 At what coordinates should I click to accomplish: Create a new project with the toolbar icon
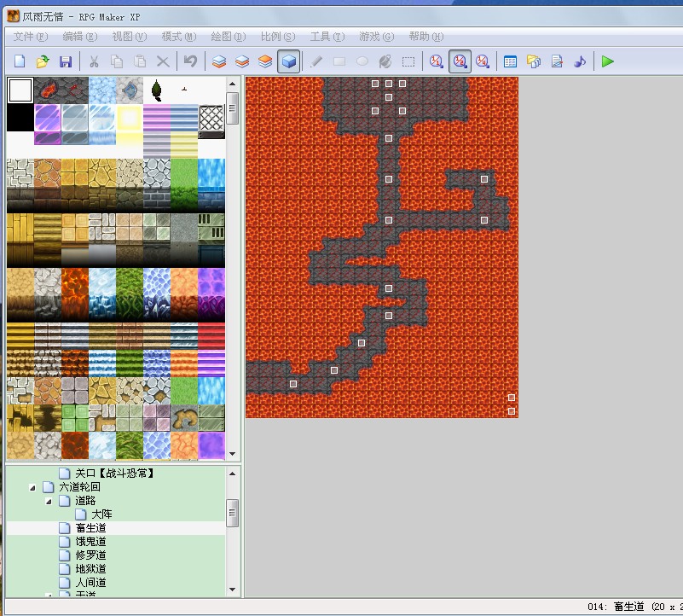point(20,61)
